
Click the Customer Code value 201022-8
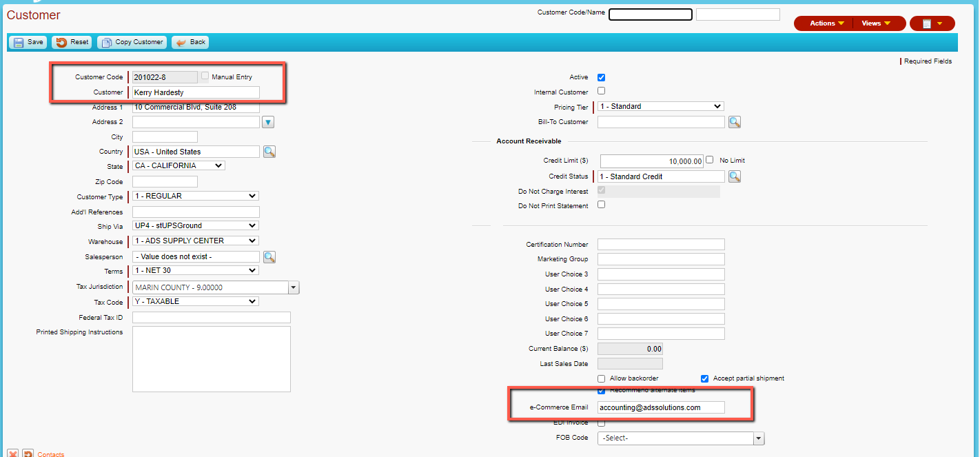165,77
